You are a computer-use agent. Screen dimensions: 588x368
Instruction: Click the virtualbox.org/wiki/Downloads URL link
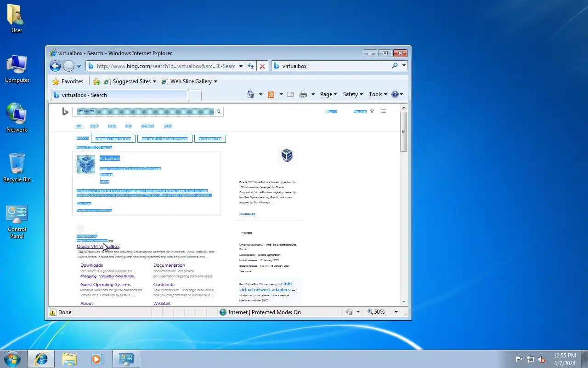[130, 169]
